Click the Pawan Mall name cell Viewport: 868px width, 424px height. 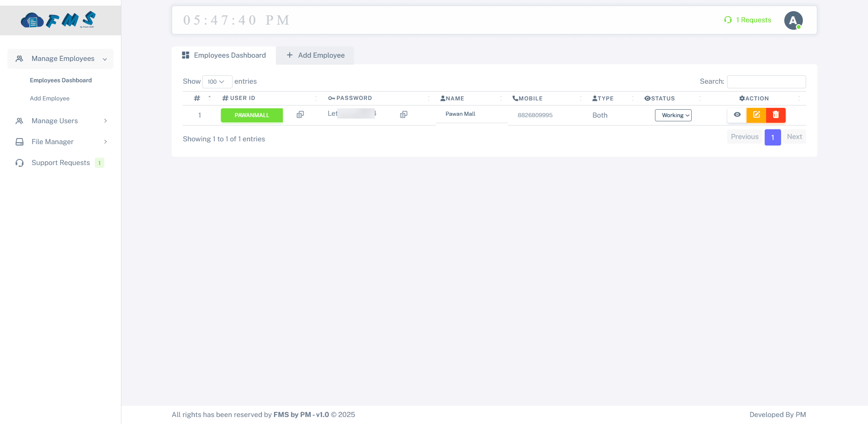(x=472, y=114)
